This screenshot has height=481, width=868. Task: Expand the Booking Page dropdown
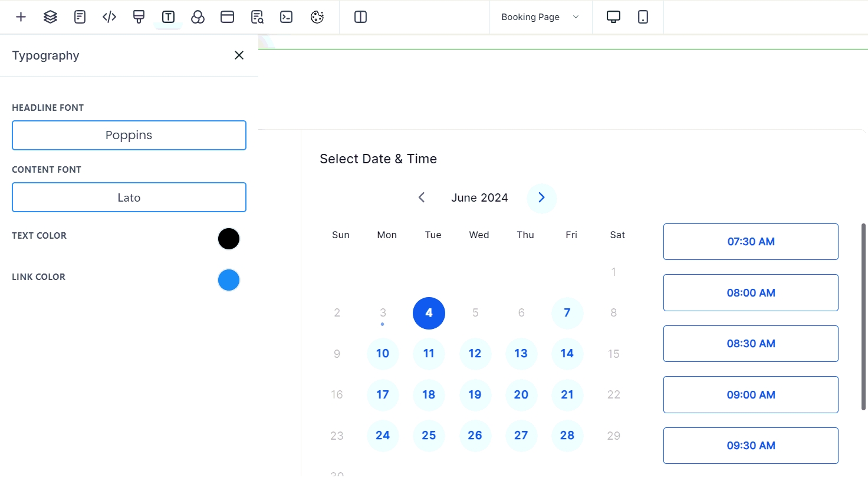click(540, 17)
